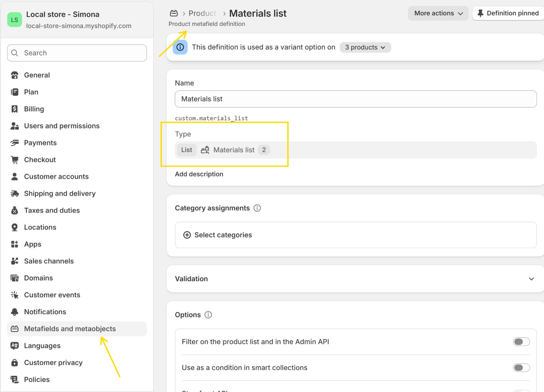
Task: Click the Checkout cart icon
Action: tap(15, 160)
